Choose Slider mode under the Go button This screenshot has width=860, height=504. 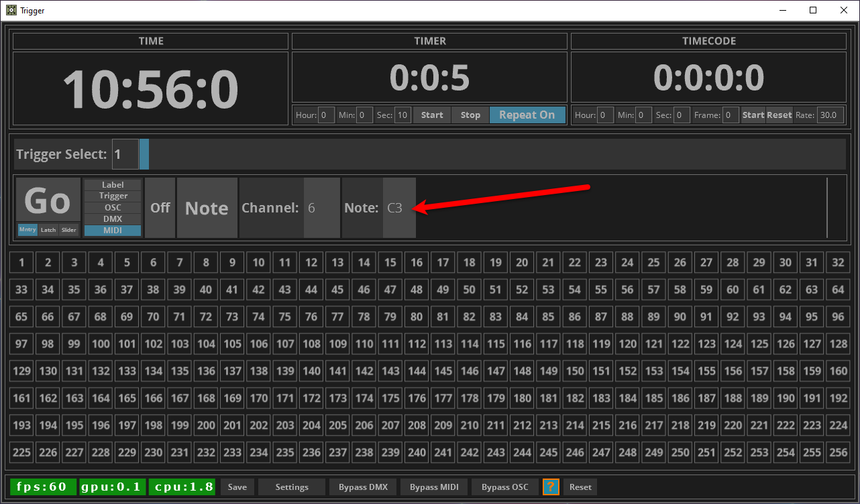click(x=68, y=230)
